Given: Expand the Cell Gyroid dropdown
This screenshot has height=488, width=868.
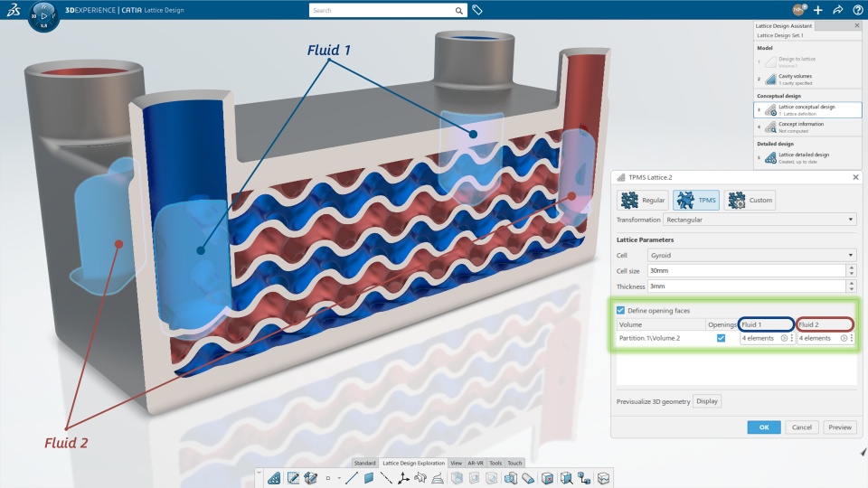Looking at the screenshot, I should (751, 255).
